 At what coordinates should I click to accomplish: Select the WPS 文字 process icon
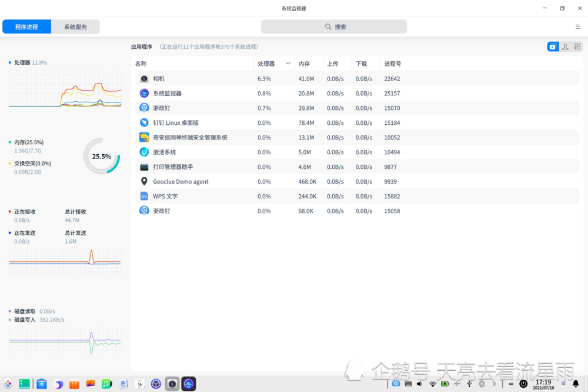click(144, 196)
